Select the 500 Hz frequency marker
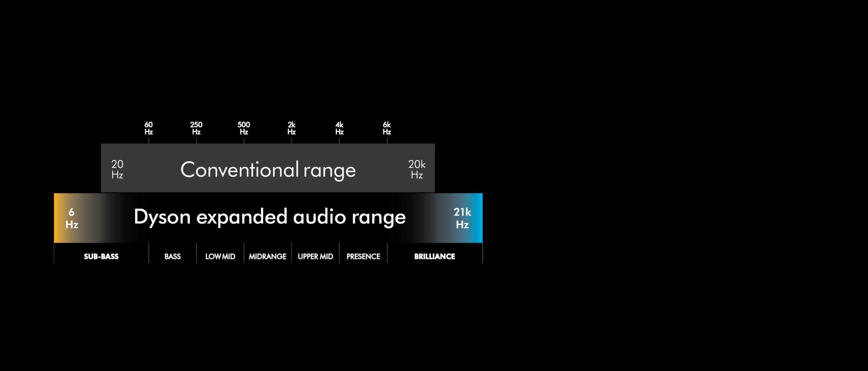The image size is (868, 371). tap(244, 128)
